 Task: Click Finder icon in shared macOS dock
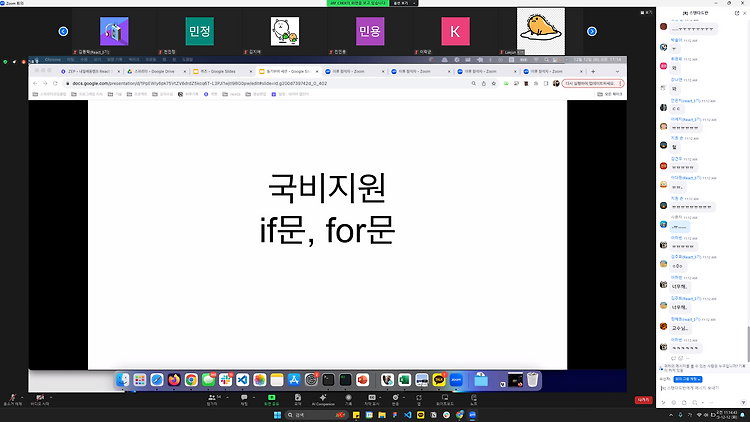point(122,380)
